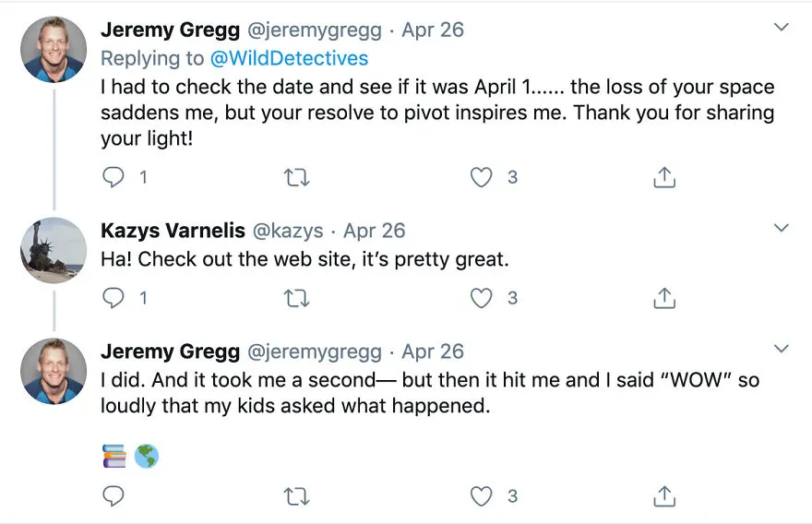Share the last Jeremy Gregg tweet
The width and height of the screenshot is (812, 524).
(664, 496)
